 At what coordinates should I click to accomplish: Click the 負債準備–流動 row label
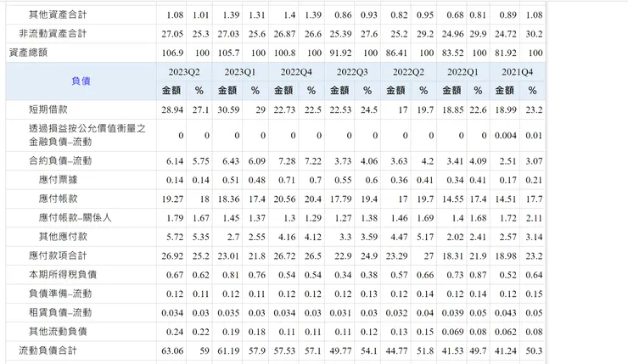click(60, 294)
